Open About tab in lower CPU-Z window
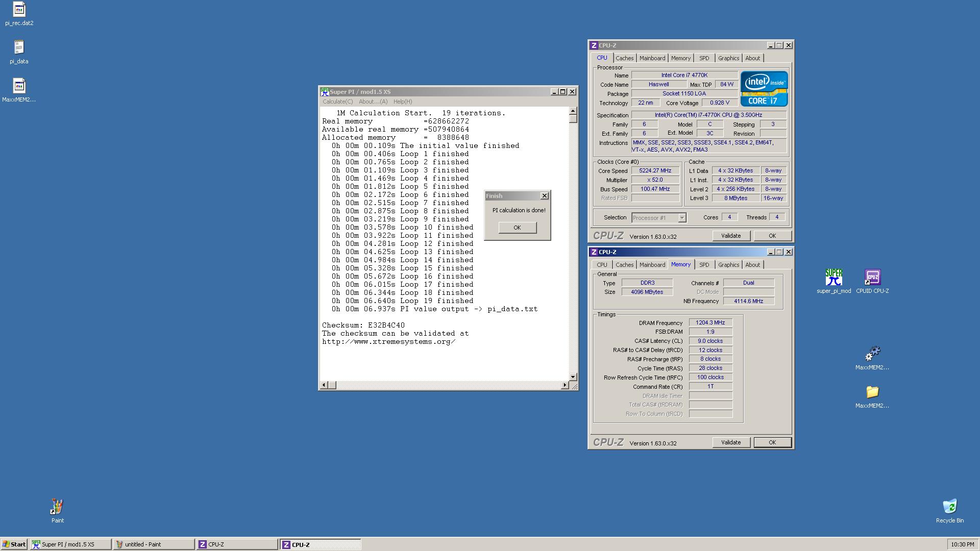Viewport: 980px width, 551px height. pos(752,265)
